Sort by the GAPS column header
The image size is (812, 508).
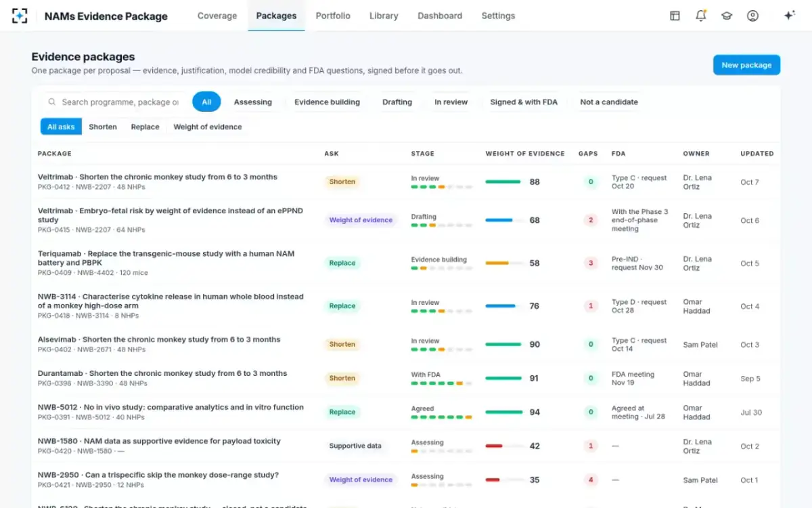(588, 154)
